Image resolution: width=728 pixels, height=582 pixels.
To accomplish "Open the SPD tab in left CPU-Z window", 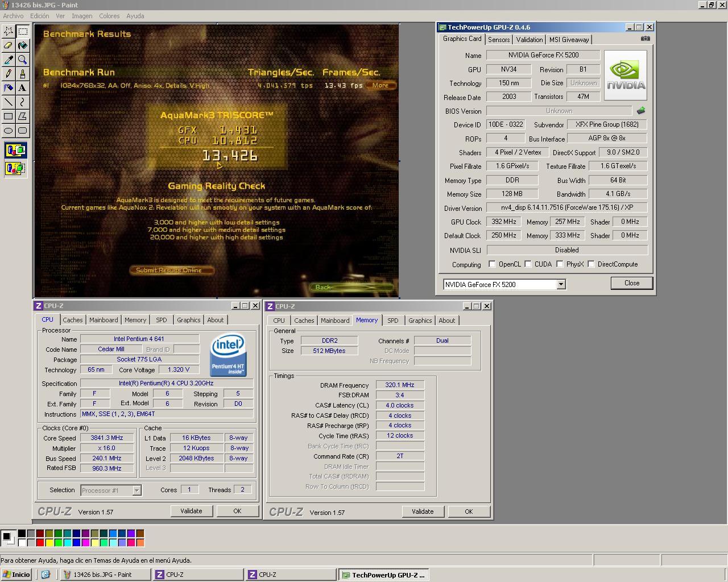I will [162, 320].
